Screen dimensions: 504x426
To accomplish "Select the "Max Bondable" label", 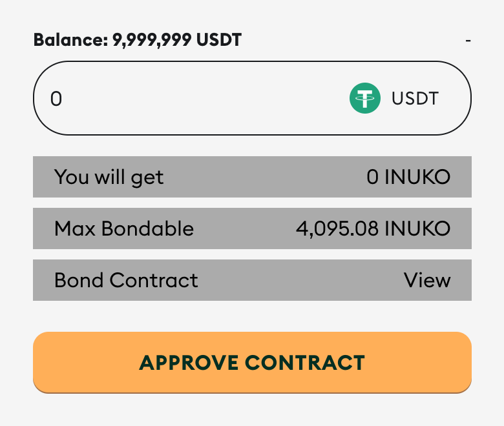I will click(124, 228).
